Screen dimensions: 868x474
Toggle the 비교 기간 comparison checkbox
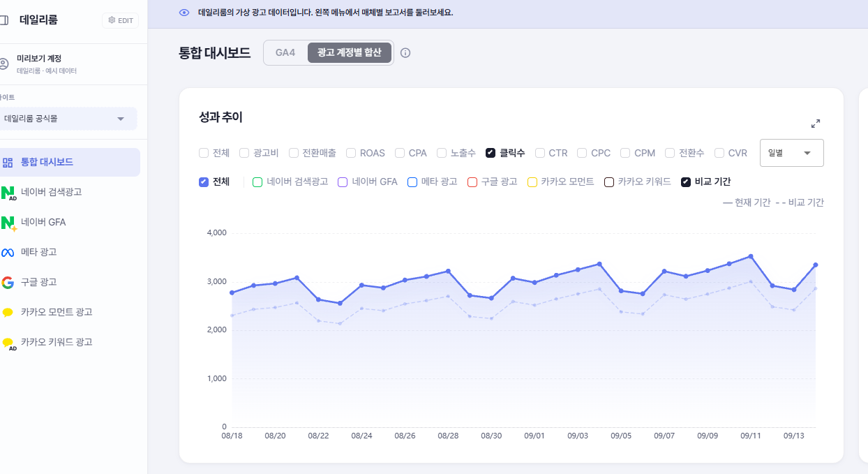[686, 182]
